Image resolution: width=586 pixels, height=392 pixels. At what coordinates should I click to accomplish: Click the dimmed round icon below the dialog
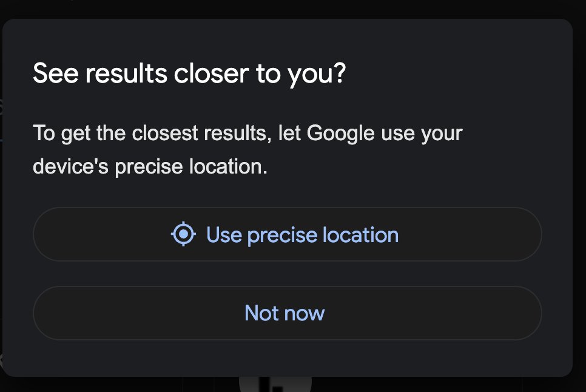[x=275, y=384]
